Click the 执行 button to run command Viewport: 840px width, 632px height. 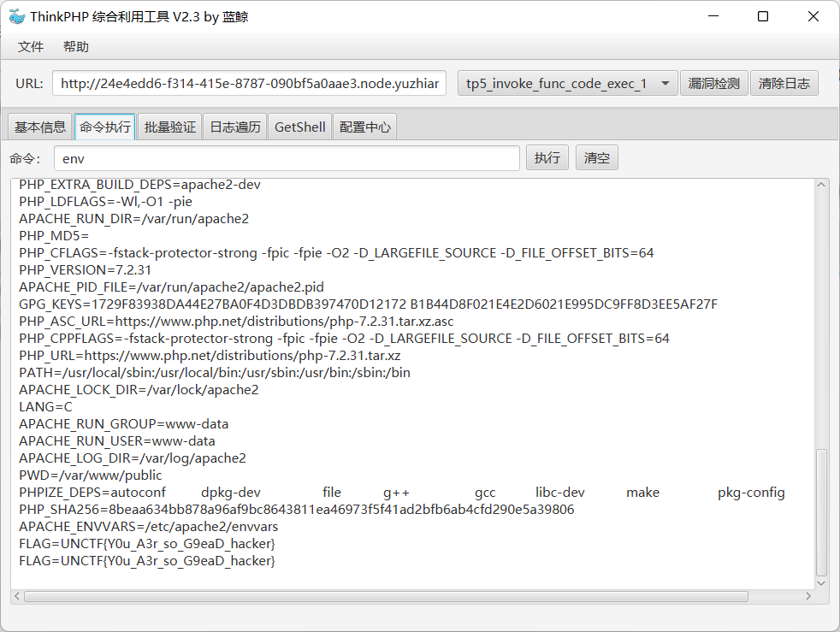tap(547, 158)
